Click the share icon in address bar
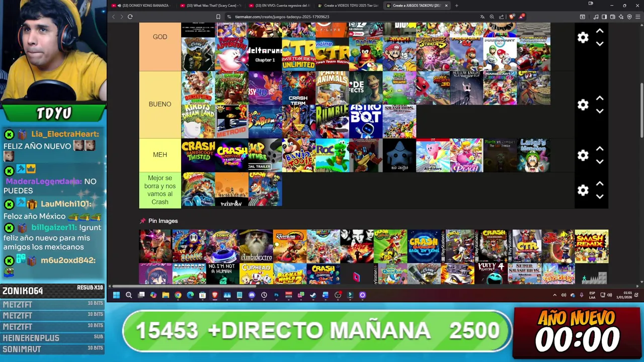The image size is (644, 362). [502, 17]
